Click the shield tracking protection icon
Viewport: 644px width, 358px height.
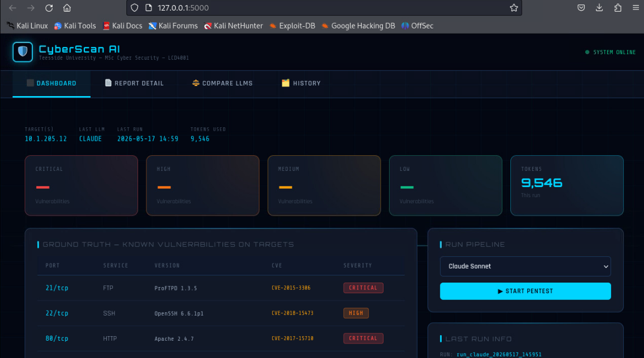coord(134,8)
